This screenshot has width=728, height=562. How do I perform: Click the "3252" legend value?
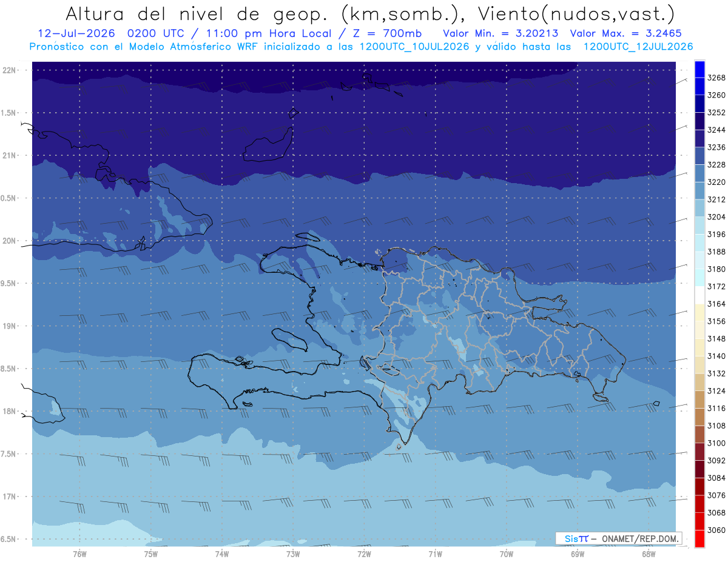[x=716, y=113]
